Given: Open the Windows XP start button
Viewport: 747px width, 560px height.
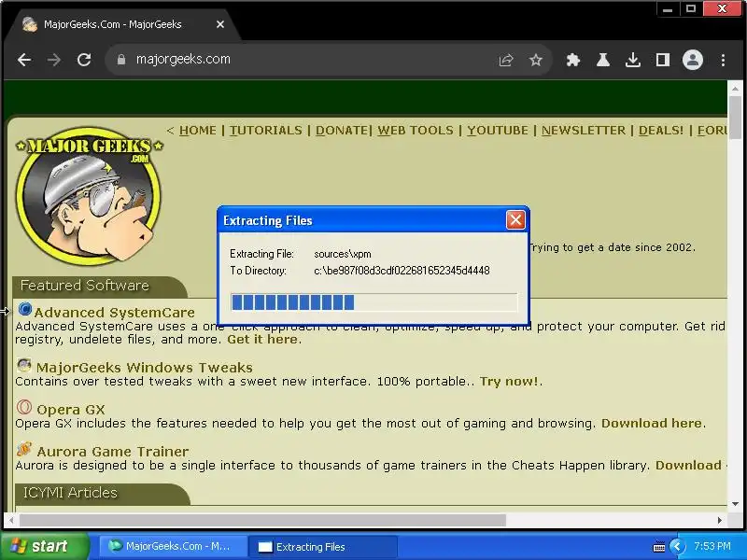Looking at the screenshot, I should (44, 546).
